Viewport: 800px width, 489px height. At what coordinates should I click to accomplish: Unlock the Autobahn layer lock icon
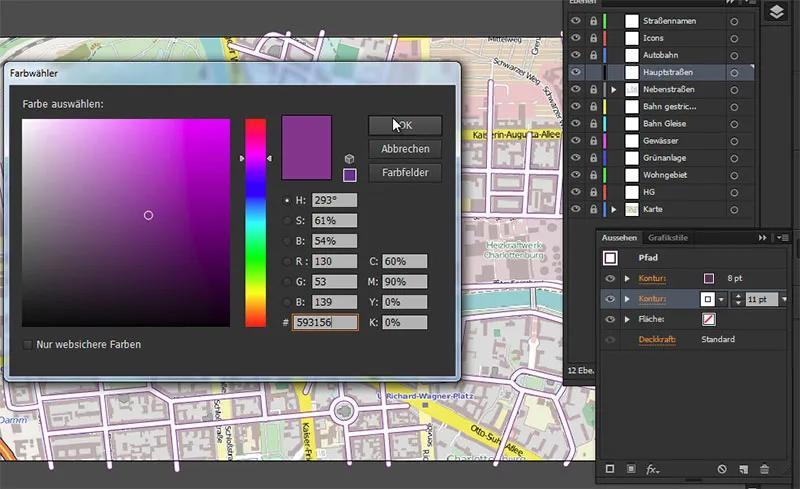[593, 55]
